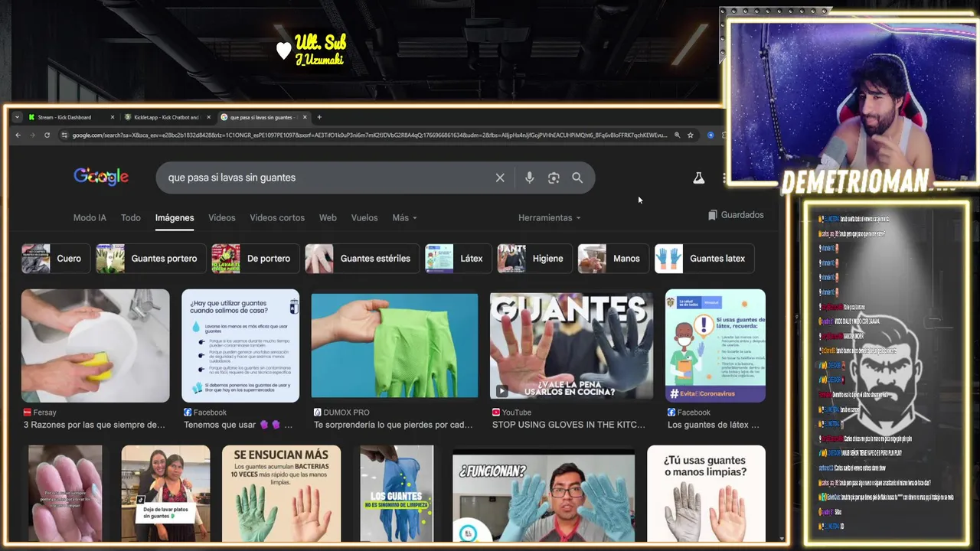The height and width of the screenshot is (551, 980).
Task: Open the 'Deja de lavar platos sin guantes' image
Action: point(165,494)
